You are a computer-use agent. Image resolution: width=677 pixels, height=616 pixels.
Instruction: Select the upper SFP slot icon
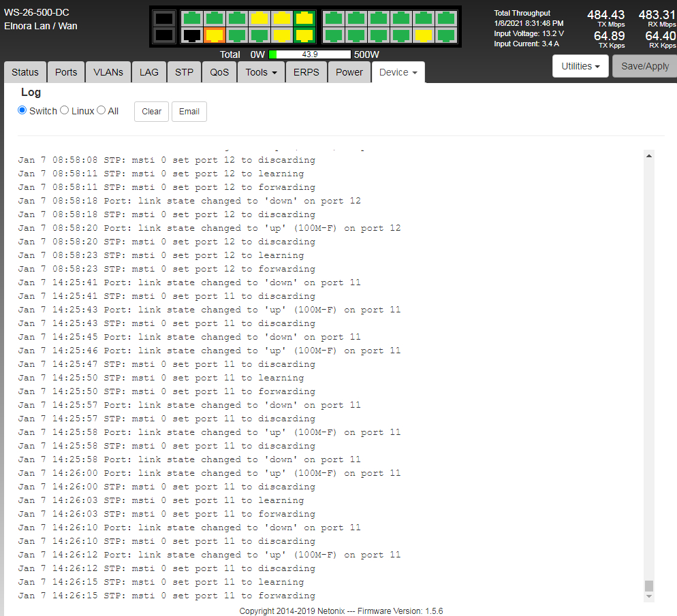(164, 18)
